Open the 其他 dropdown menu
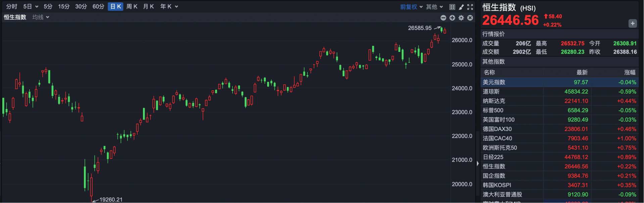 click(x=434, y=7)
